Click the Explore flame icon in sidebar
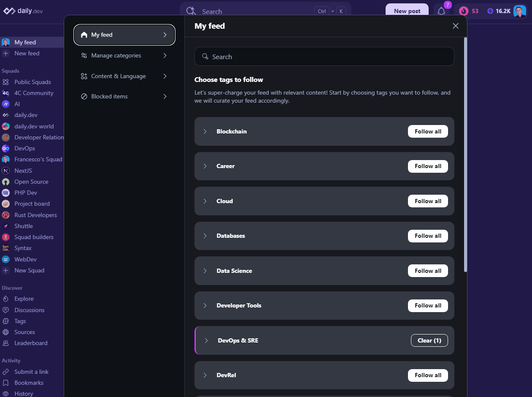The image size is (532, 397). (5, 299)
